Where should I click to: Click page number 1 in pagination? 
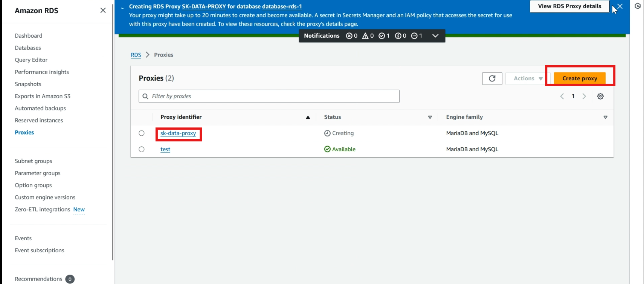pos(573,96)
